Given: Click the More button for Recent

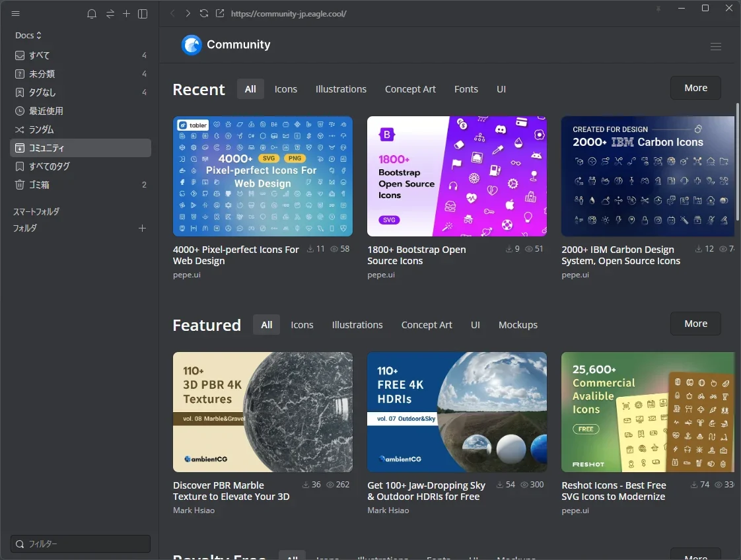Looking at the screenshot, I should [x=695, y=88].
